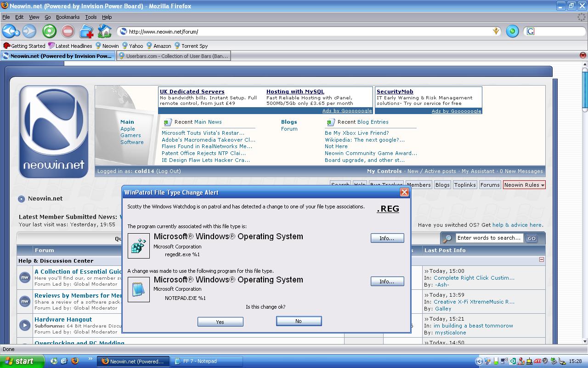Screen dimensions: 588x368
Task: Click the Log Out link
Action: (x=169, y=171)
